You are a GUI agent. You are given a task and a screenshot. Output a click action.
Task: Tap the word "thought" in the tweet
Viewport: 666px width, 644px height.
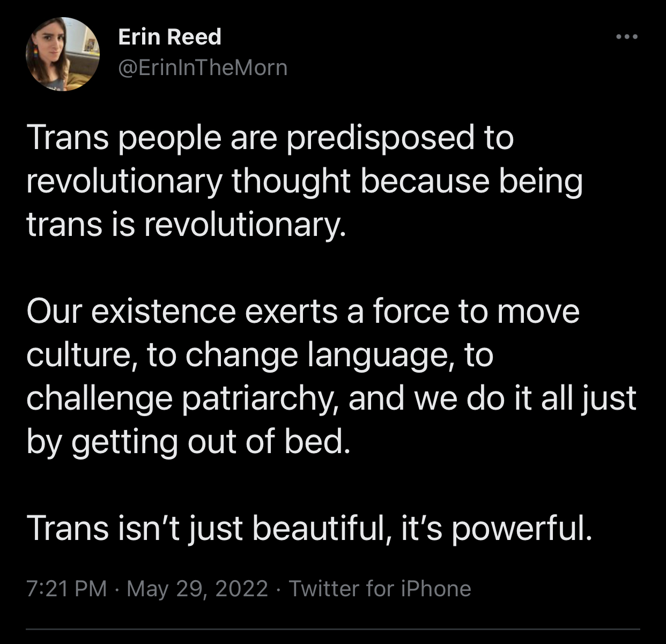[291, 181]
